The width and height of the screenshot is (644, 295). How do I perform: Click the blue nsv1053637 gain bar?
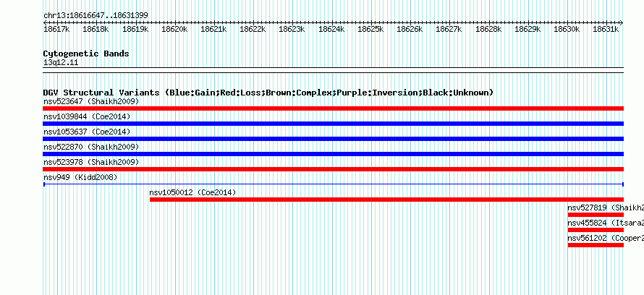click(333, 139)
